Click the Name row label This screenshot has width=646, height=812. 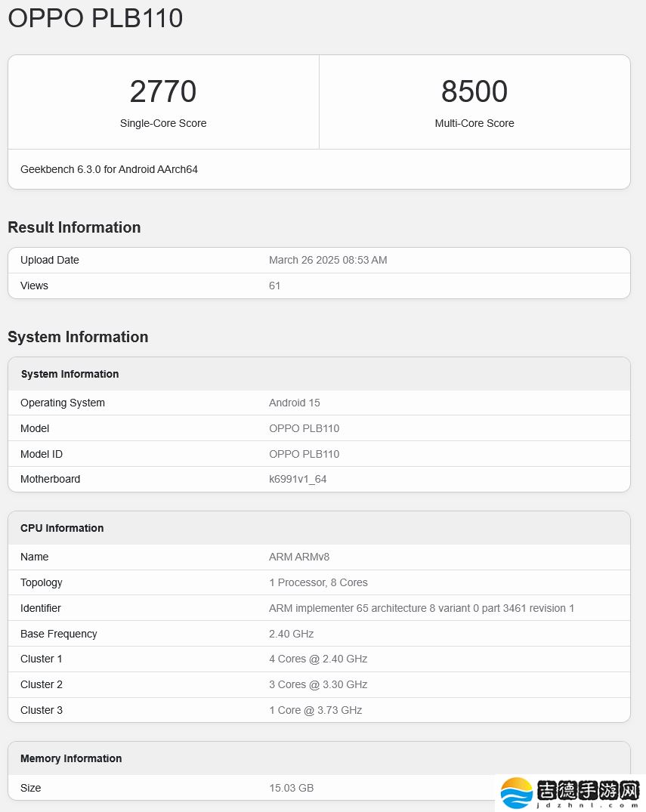34,557
